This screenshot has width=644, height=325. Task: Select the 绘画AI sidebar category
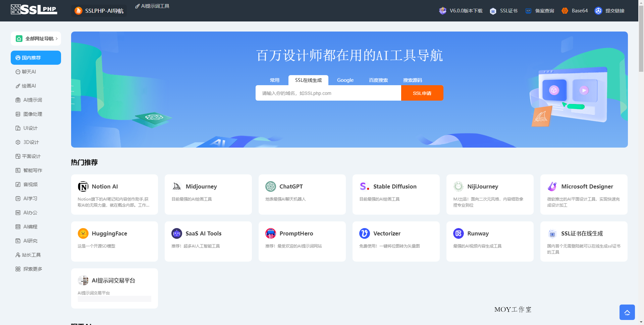click(x=29, y=86)
